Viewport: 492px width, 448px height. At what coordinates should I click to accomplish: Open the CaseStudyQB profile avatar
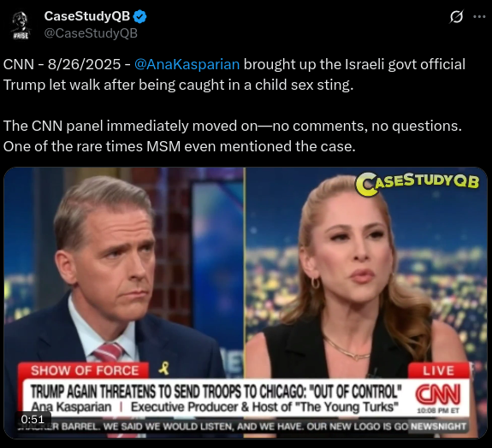[21, 25]
